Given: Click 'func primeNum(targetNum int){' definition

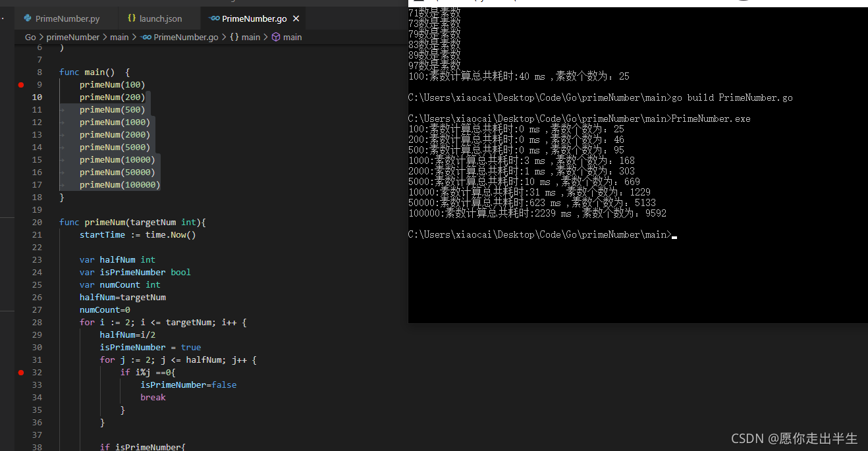Looking at the screenshot, I should (133, 222).
